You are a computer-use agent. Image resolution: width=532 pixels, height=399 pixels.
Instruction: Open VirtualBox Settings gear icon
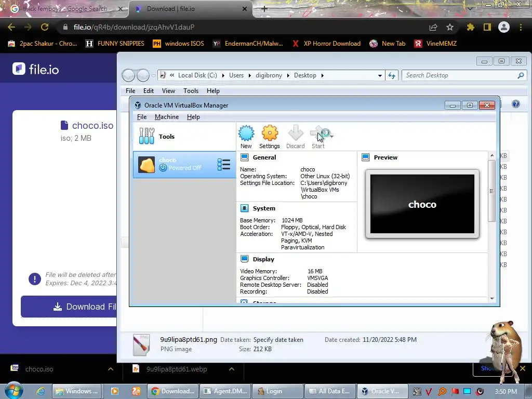[x=270, y=137]
